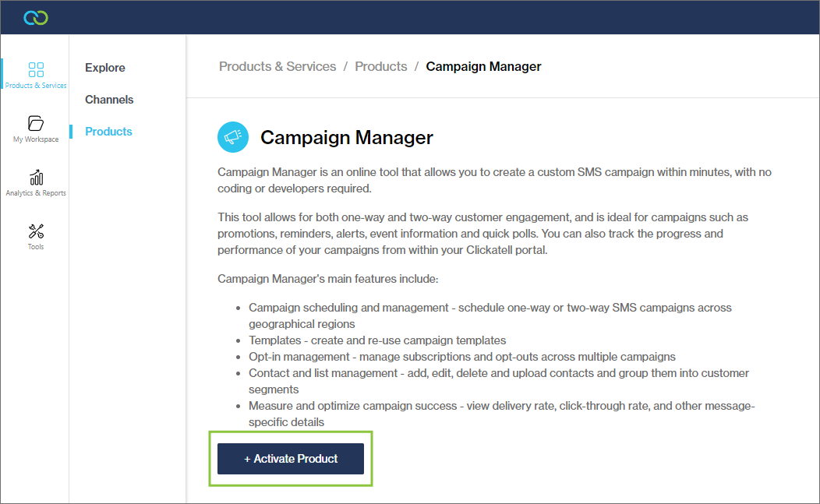The width and height of the screenshot is (820, 504).
Task: Select Channels in the submenu
Action: coord(109,100)
